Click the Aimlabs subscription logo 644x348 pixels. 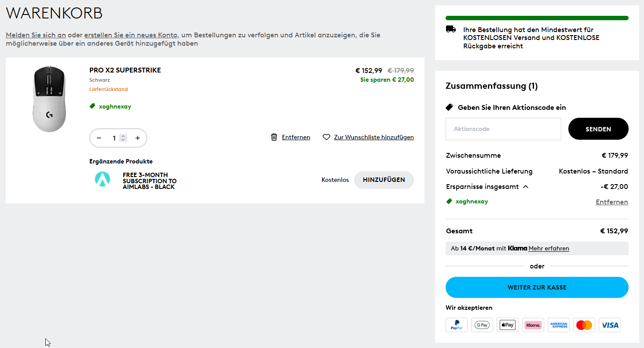[102, 180]
